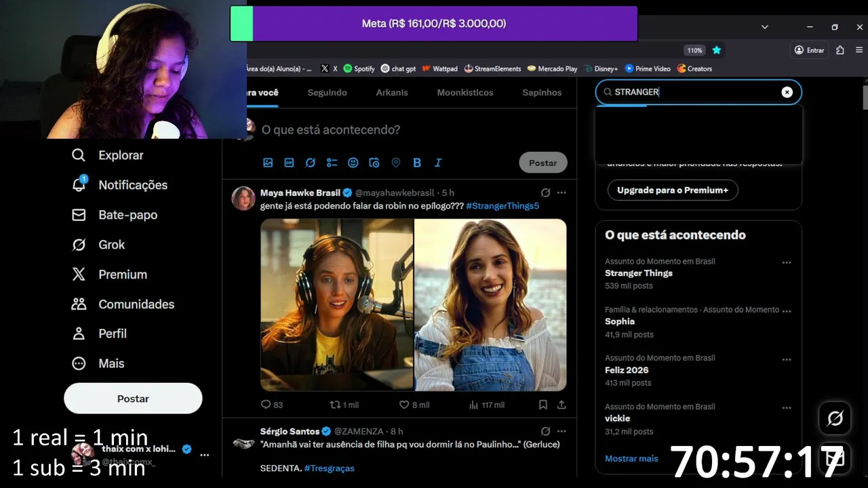This screenshot has width=868, height=488.
Task: Open Disney+ bookmark
Action: tap(601, 68)
